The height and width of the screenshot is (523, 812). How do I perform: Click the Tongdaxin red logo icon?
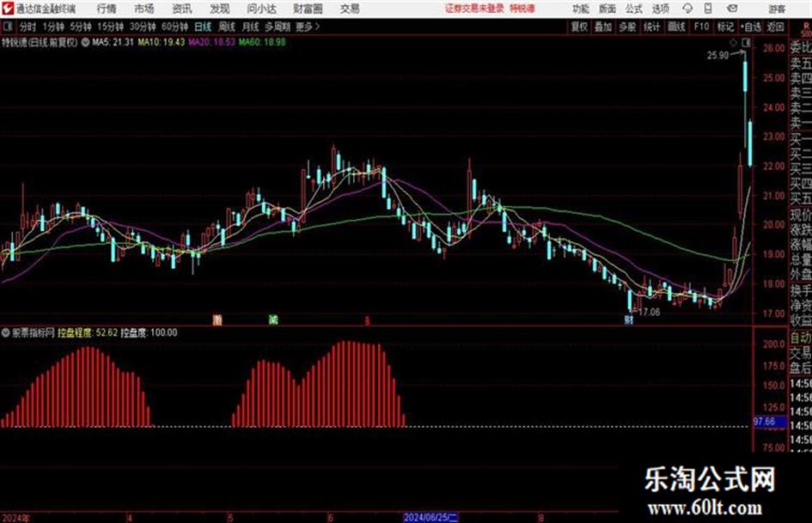coord(8,9)
